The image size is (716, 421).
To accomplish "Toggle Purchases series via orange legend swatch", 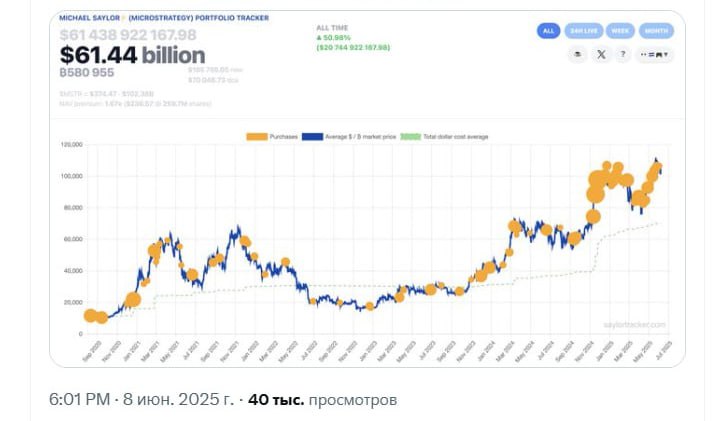I will [x=257, y=137].
